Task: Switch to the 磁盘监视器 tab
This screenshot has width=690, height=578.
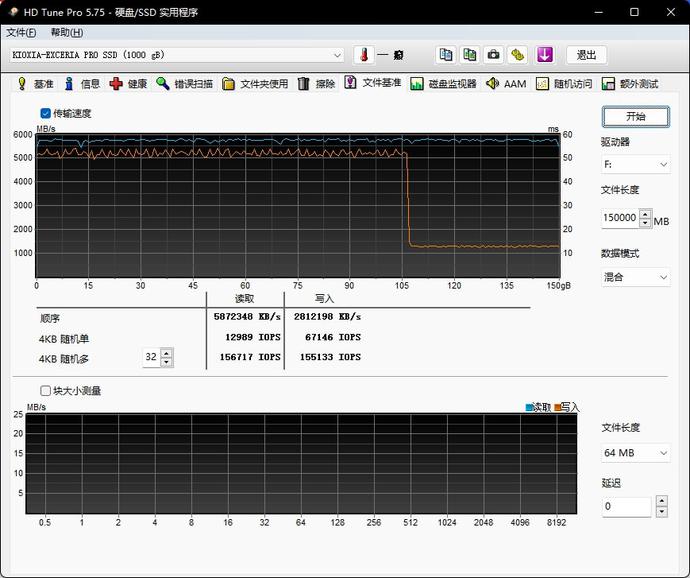Action: pyautogui.click(x=443, y=84)
